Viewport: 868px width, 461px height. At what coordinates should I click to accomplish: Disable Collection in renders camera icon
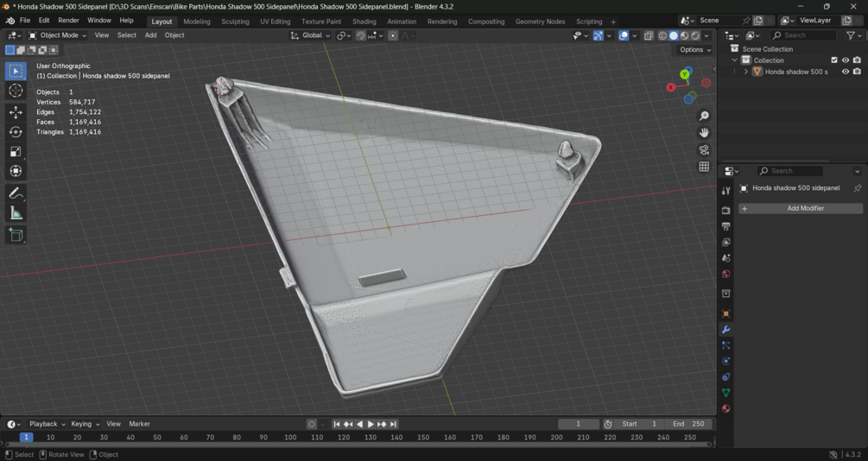click(857, 60)
